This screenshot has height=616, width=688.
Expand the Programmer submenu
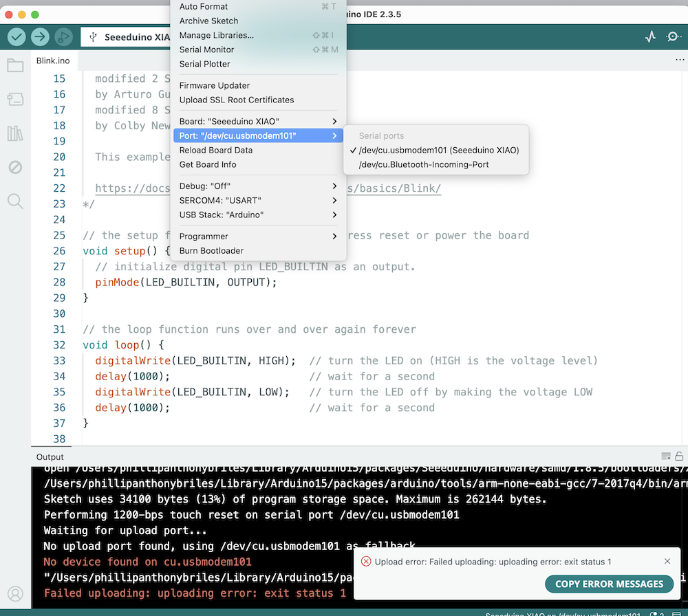pyautogui.click(x=258, y=236)
